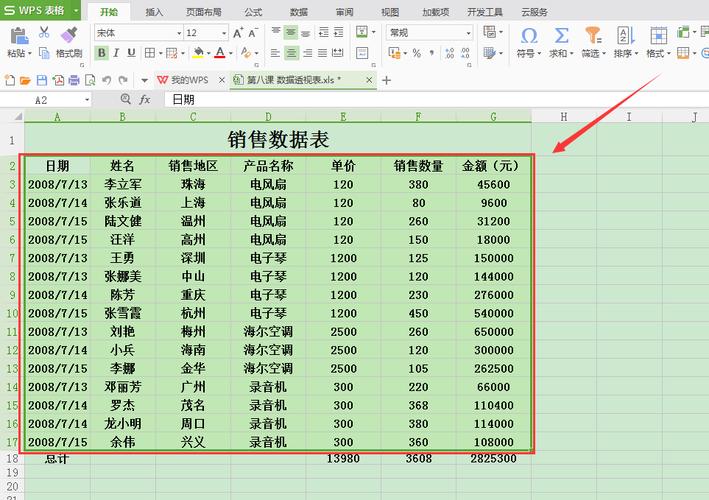Click the Sort A-Z icon
This screenshot has height=500, width=709.
coord(626,35)
